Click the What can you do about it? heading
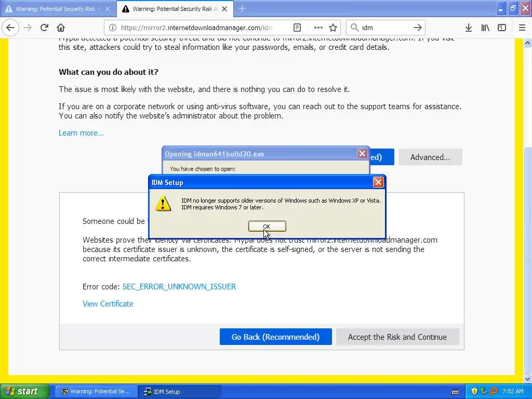This screenshot has width=532, height=399. click(109, 72)
